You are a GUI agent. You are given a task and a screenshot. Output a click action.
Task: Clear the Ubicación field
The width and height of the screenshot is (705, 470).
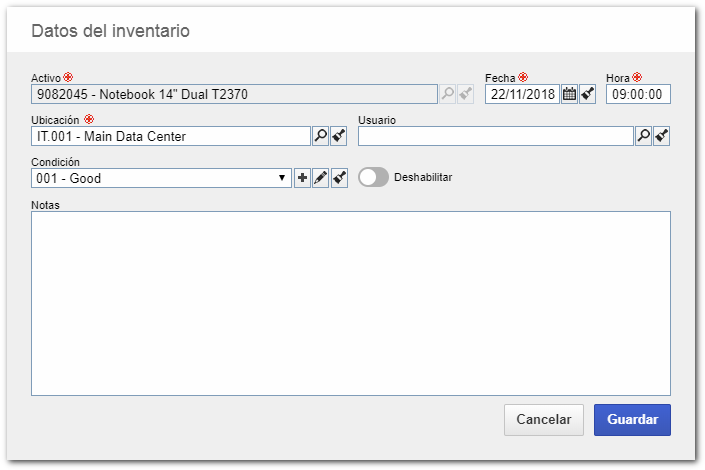(x=339, y=136)
